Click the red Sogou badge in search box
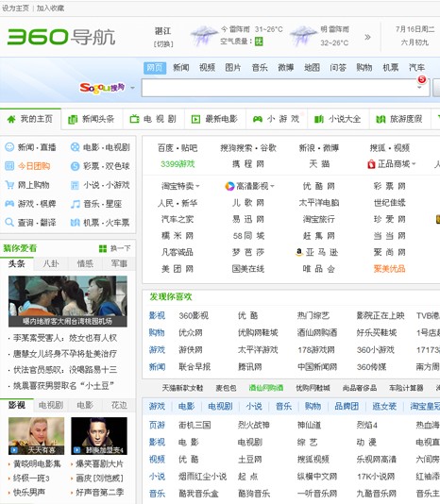The image size is (440, 504). point(422,79)
